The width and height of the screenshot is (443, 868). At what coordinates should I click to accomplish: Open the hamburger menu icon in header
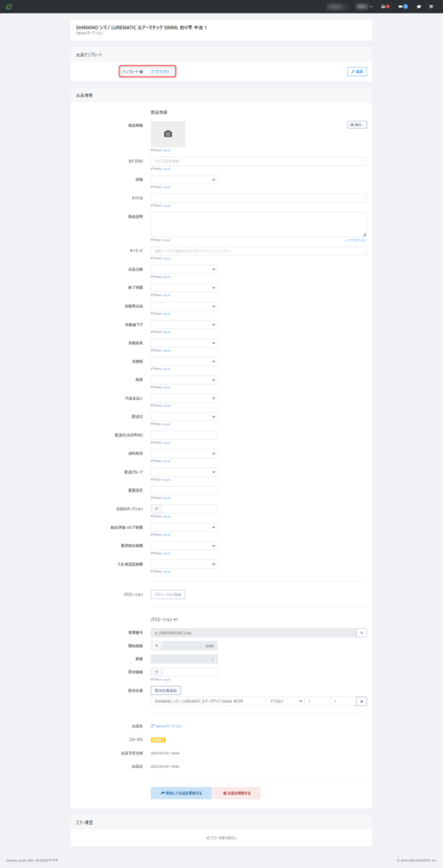(431, 7)
